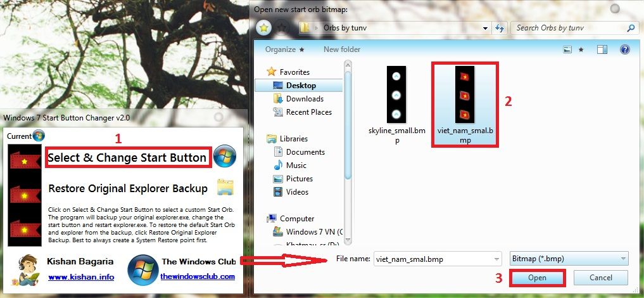Image resolution: width=644 pixels, height=298 pixels.
Task: Open the thewindowsclub.com link
Action: pos(198,276)
